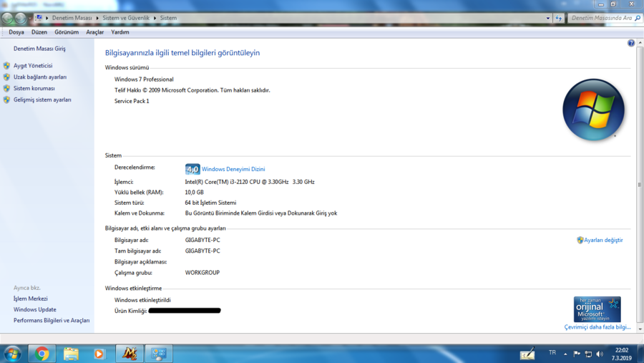644x363 pixels.
Task: Click the search magnifier icon
Action: (x=638, y=18)
